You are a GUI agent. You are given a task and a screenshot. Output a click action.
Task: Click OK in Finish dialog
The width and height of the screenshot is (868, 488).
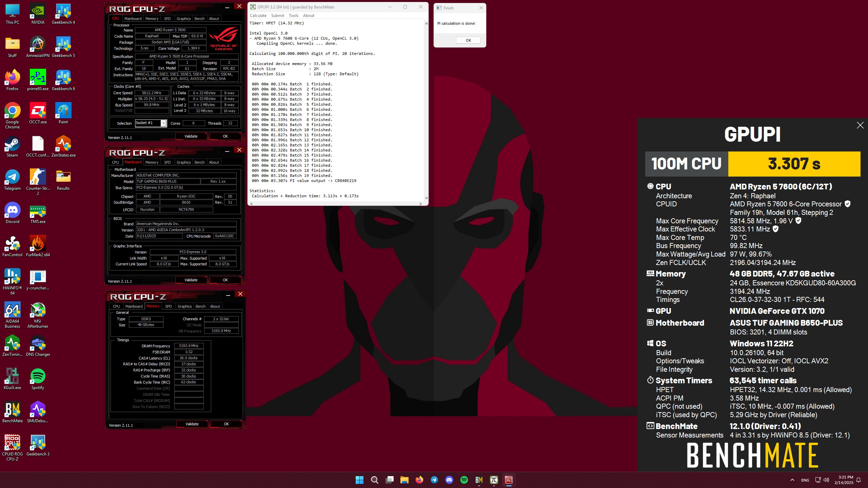(468, 40)
